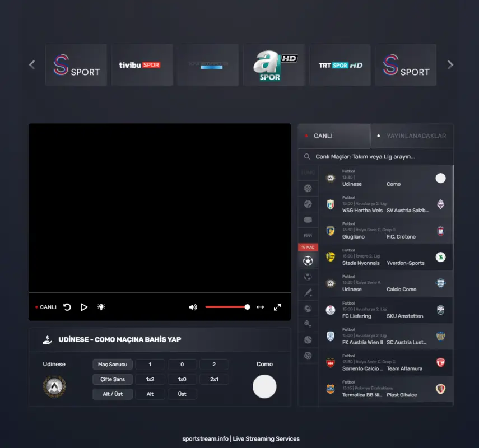Expand the Çifte Şans betting option
479x448 pixels.
point(112,379)
